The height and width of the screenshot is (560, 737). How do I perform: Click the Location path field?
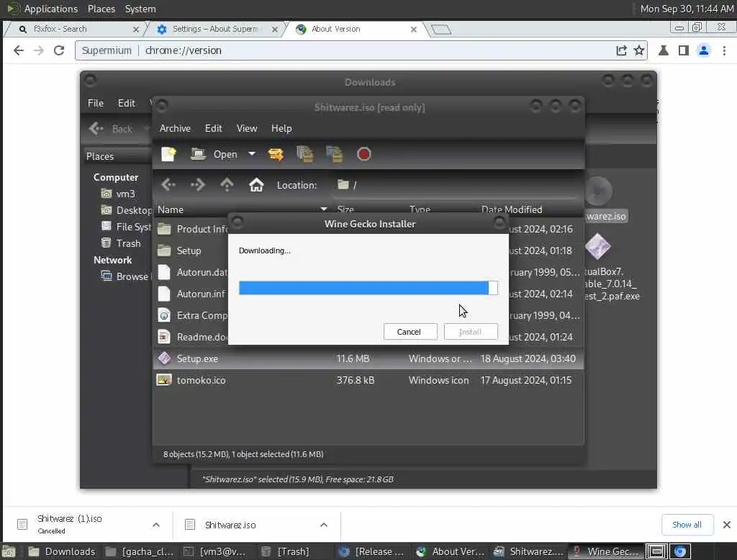point(456,185)
